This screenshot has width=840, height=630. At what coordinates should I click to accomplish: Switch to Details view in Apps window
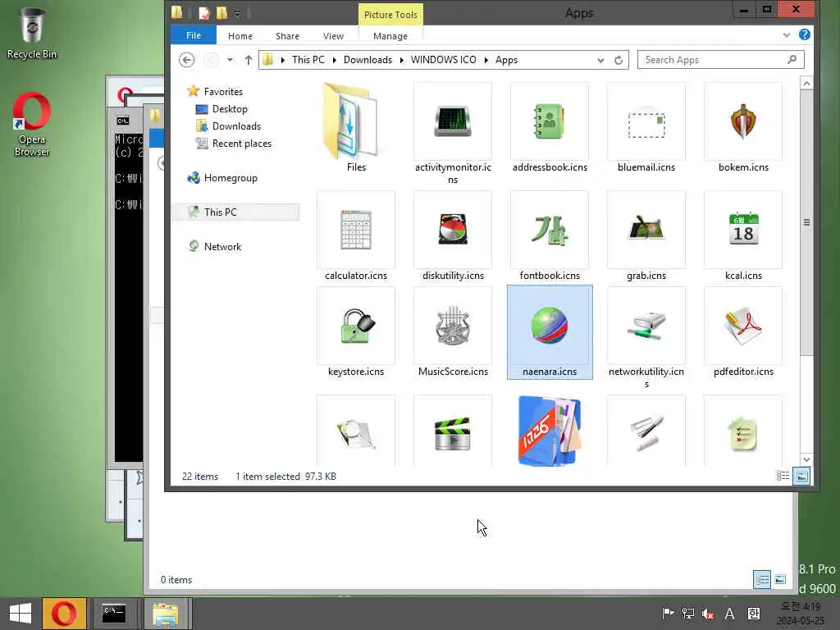pyautogui.click(x=783, y=476)
